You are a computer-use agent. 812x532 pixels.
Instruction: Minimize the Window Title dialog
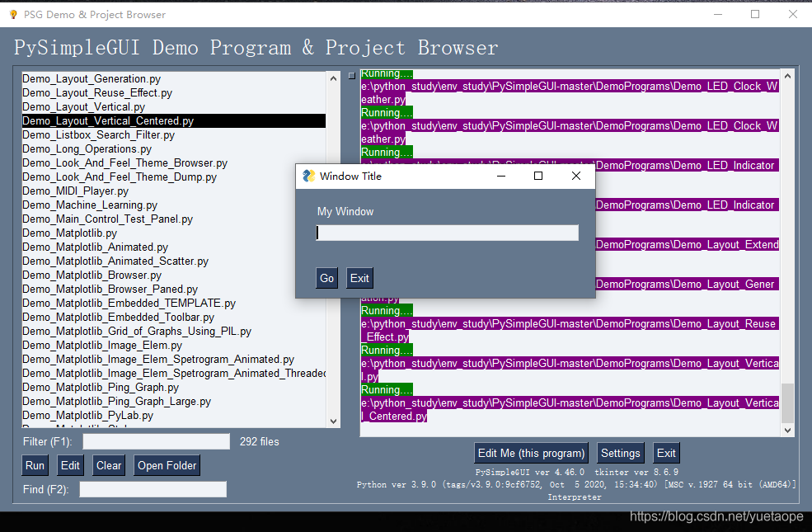click(500, 176)
